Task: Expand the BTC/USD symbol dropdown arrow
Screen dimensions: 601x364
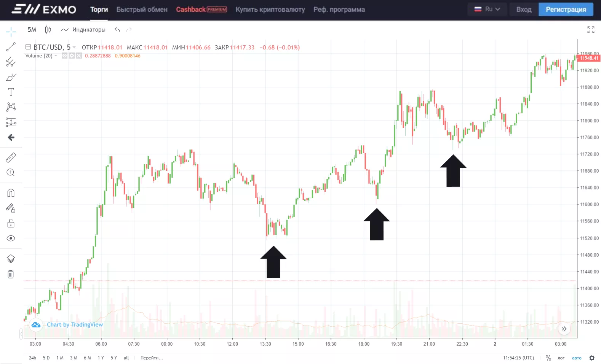Action: click(74, 48)
